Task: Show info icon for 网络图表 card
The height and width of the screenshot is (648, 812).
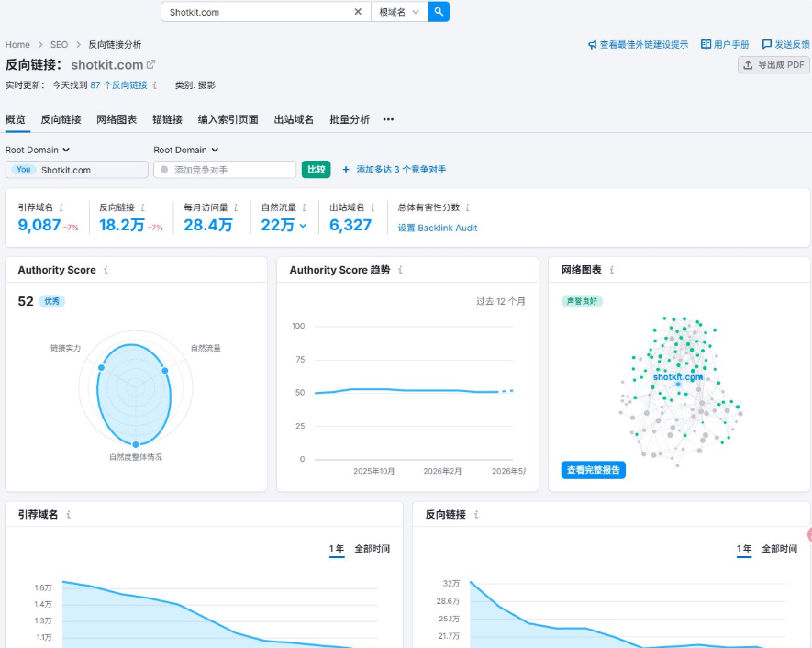Action: 612,270
